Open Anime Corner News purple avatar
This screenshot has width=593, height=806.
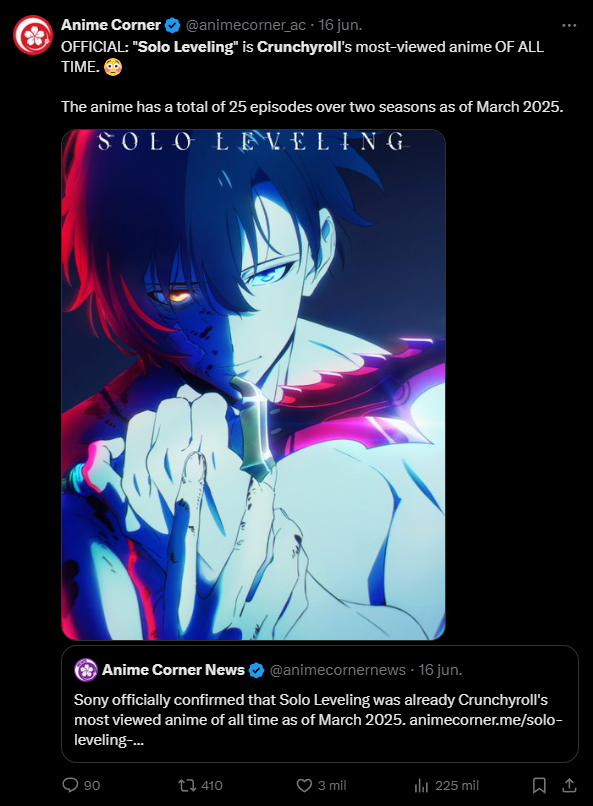(86, 670)
